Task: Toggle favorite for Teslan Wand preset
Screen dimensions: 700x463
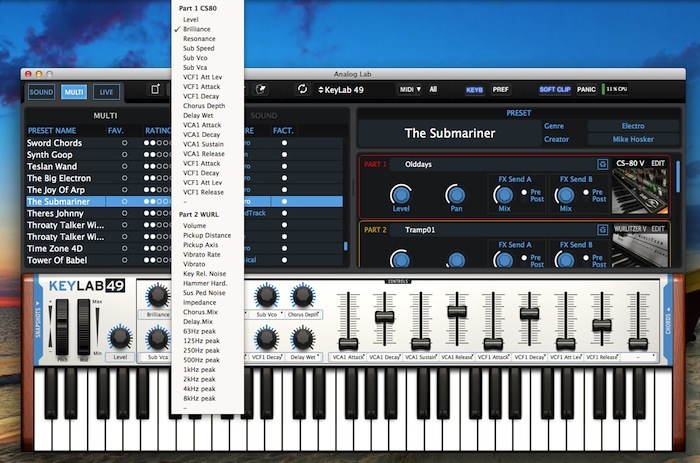Action: coord(125,166)
